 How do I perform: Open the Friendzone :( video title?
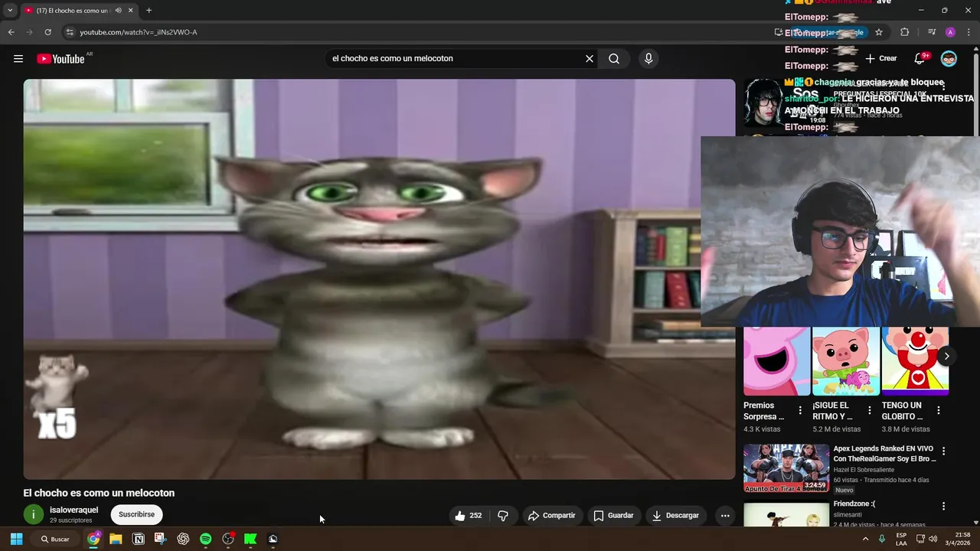854,504
